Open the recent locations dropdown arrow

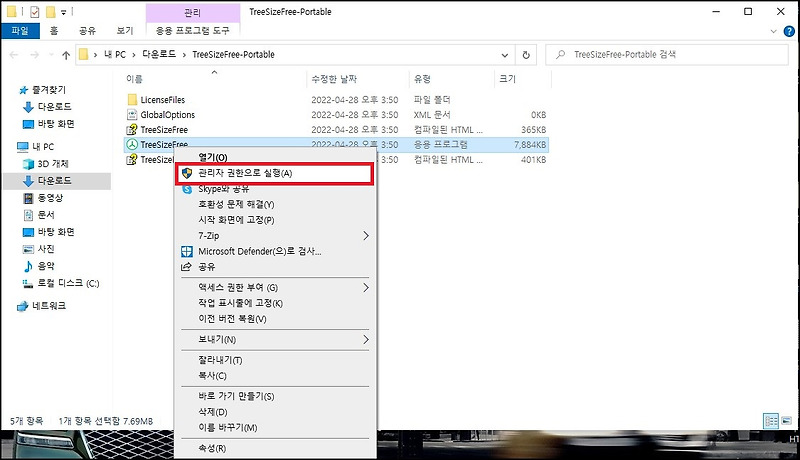(x=51, y=55)
